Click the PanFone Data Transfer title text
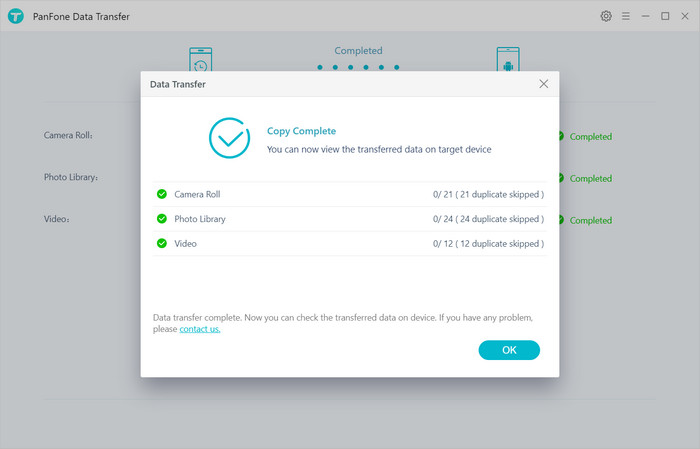Image resolution: width=700 pixels, height=449 pixels. [x=81, y=17]
